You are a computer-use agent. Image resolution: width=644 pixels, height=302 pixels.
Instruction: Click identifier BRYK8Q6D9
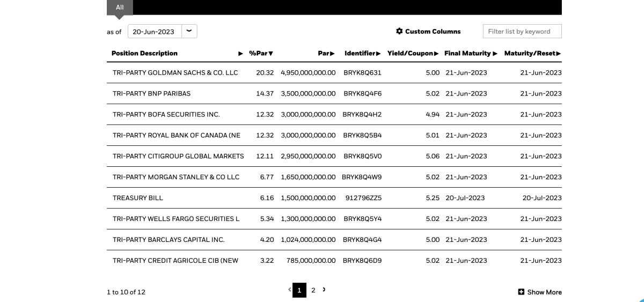[362, 261]
